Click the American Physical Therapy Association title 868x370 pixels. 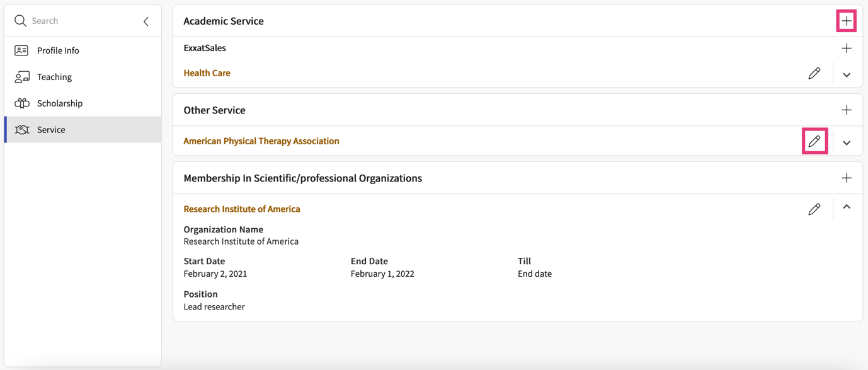[261, 141]
